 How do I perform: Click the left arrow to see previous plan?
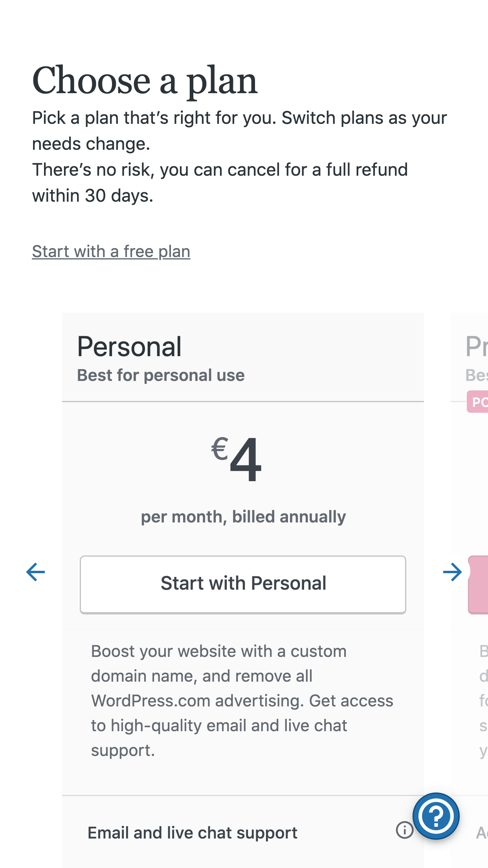36,572
